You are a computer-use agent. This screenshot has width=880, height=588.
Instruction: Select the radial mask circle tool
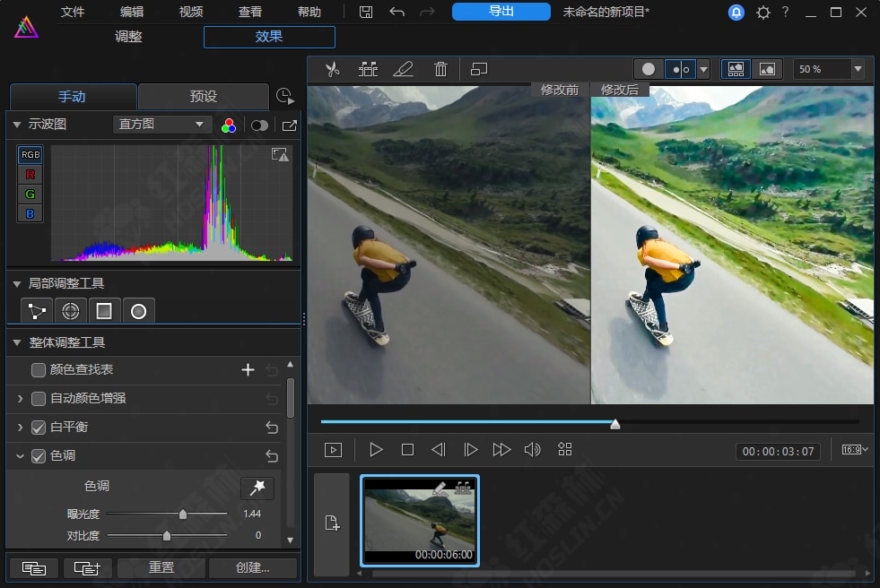click(138, 311)
